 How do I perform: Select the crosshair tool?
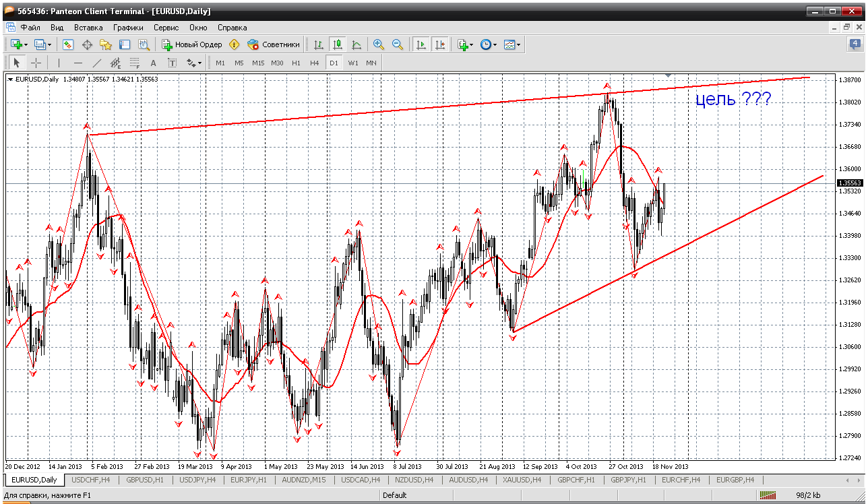[36, 63]
